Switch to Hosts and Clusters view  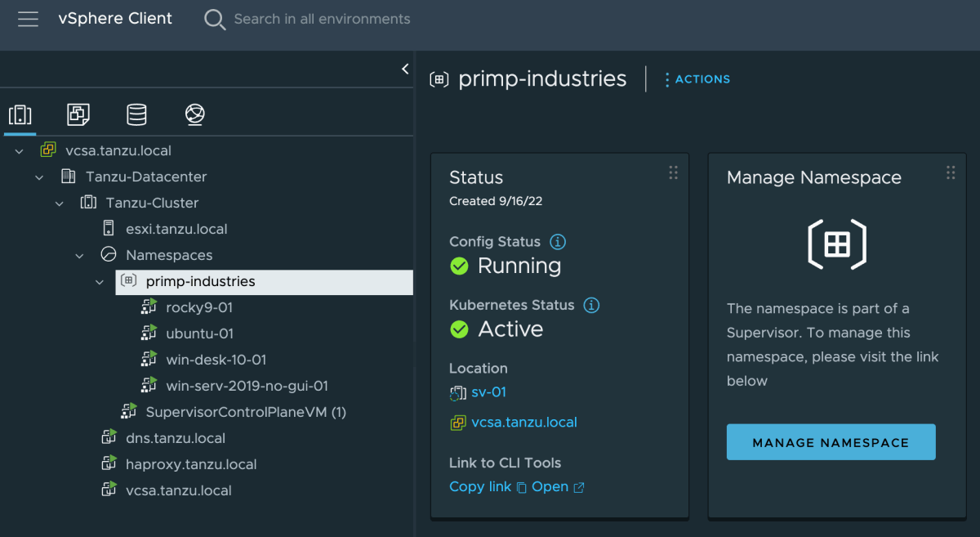[20, 114]
